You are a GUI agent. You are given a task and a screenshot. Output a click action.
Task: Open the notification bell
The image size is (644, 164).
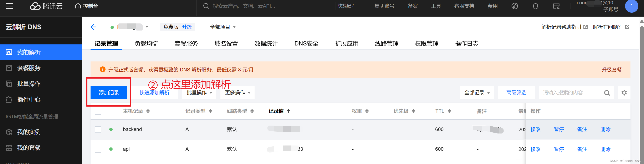click(535, 6)
